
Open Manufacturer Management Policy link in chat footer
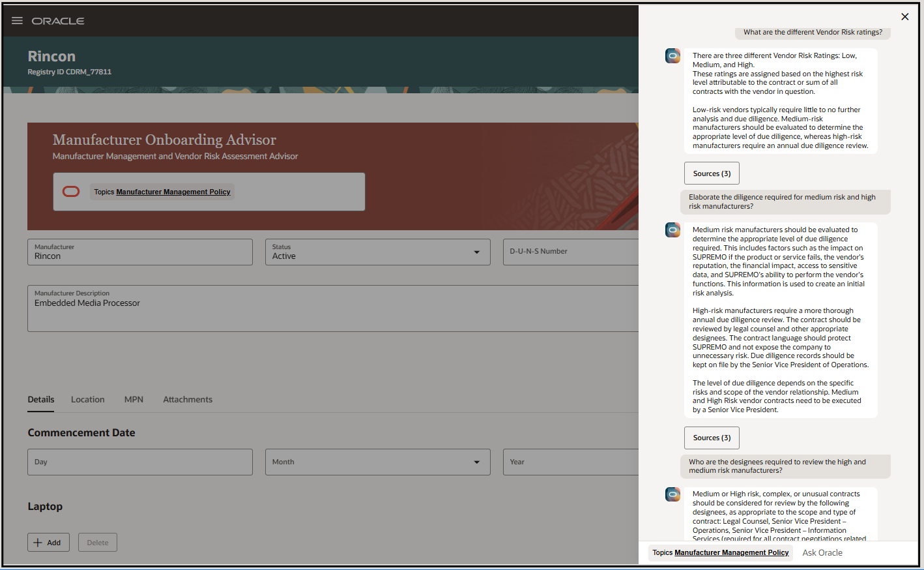(732, 552)
